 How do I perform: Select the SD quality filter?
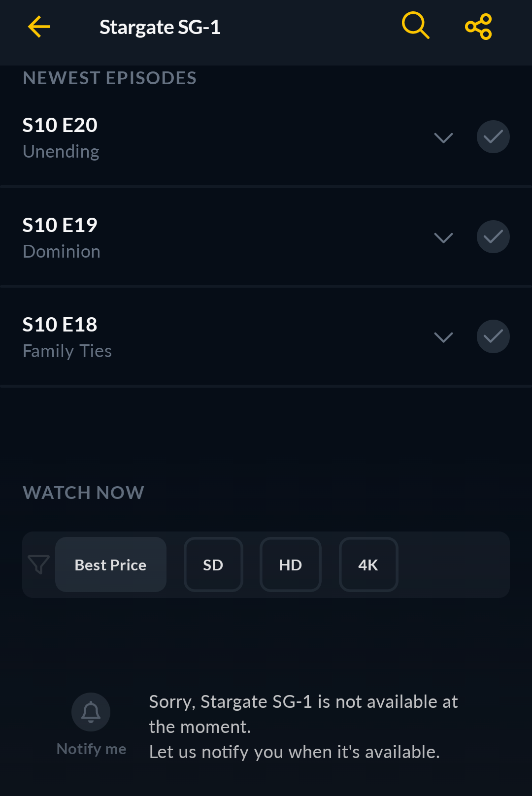coord(213,564)
